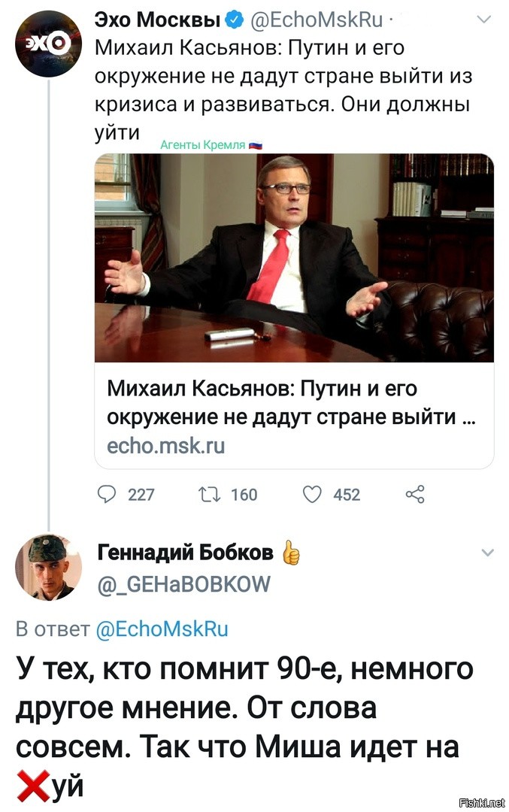The image size is (509, 812).
Task: Open the card headline Михаил Касьянов
Action: (292, 402)
